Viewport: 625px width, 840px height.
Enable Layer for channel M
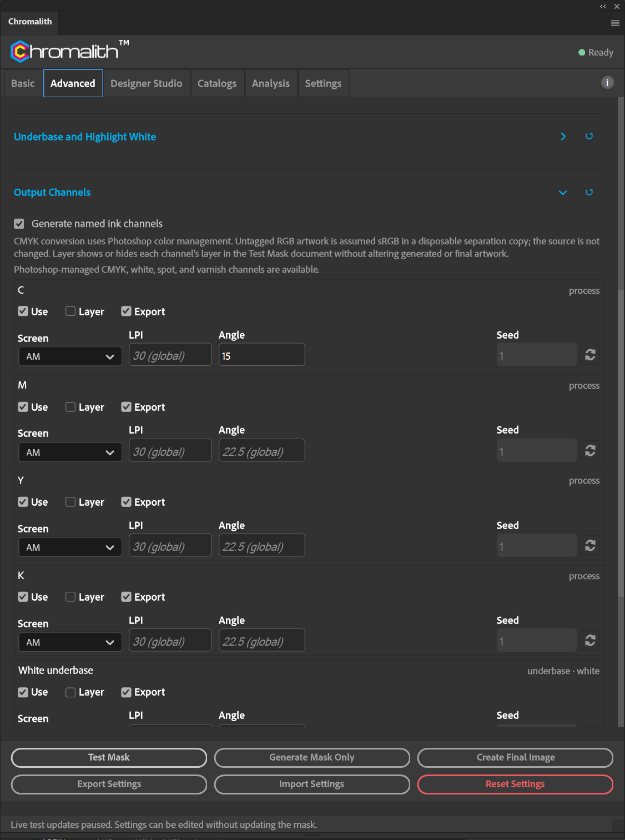(70, 407)
